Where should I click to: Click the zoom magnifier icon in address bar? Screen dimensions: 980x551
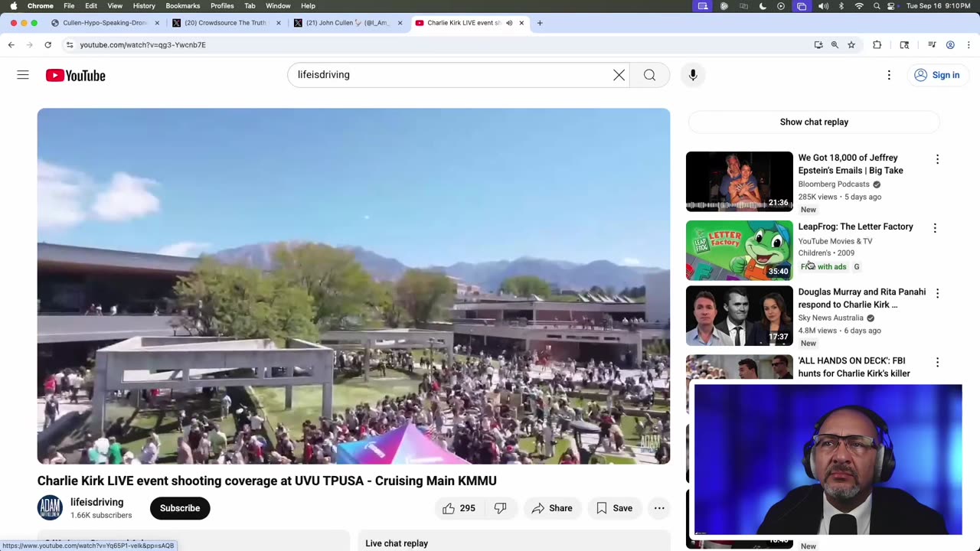click(835, 45)
